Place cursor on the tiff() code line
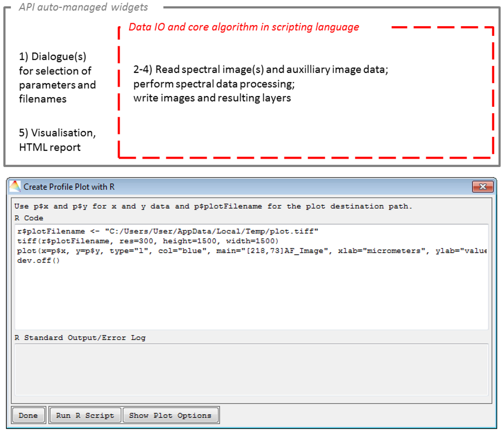504x431 pixels. 148,241
